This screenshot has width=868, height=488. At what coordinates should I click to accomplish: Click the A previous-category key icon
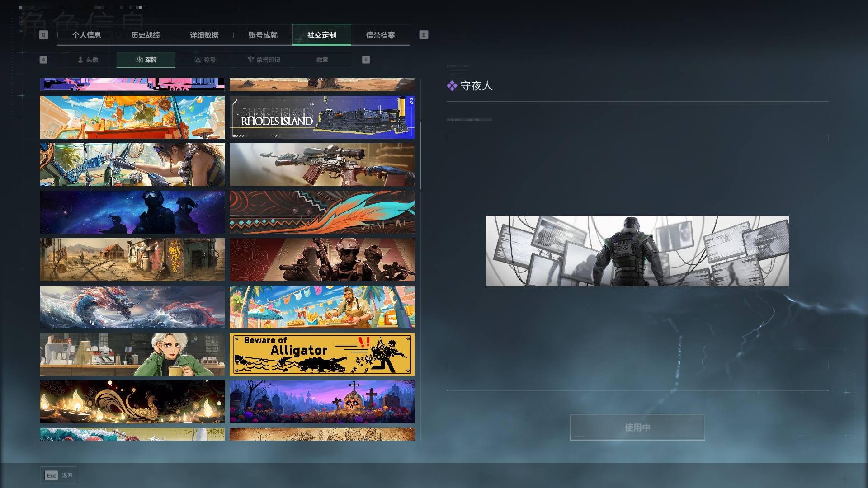pyautogui.click(x=43, y=60)
